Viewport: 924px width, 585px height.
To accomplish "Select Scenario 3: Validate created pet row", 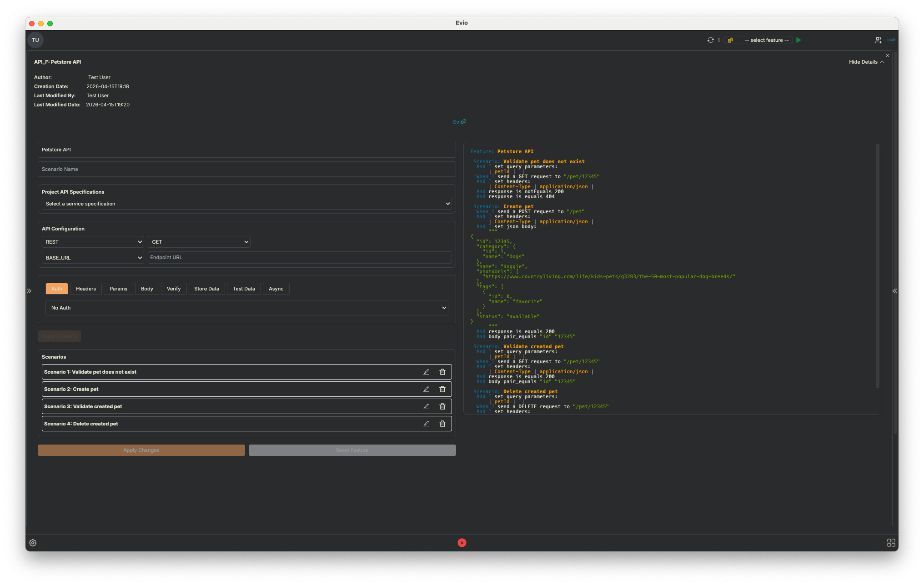I will [247, 406].
